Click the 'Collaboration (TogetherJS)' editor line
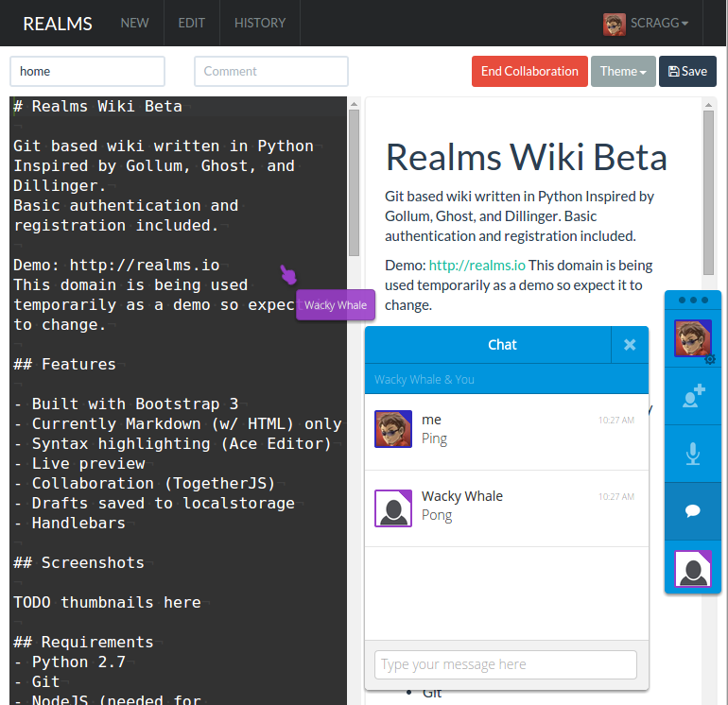 point(145,483)
